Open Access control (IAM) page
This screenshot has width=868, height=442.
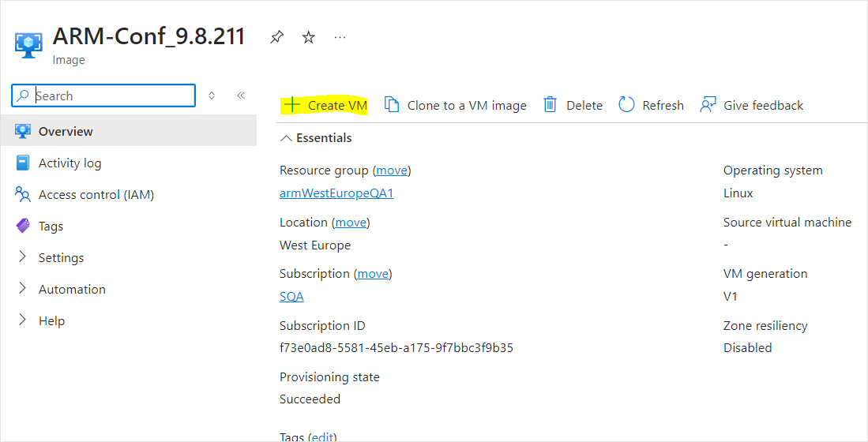point(96,195)
